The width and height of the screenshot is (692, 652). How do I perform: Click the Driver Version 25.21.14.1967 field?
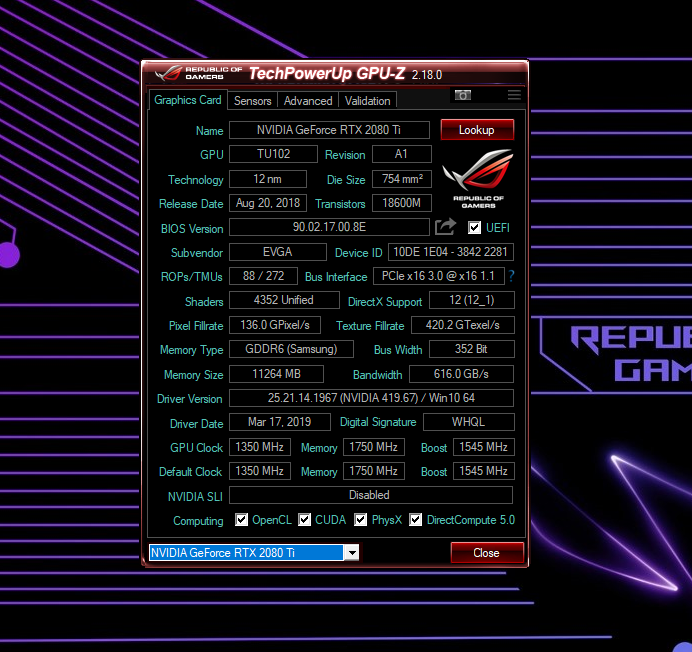coord(371,398)
